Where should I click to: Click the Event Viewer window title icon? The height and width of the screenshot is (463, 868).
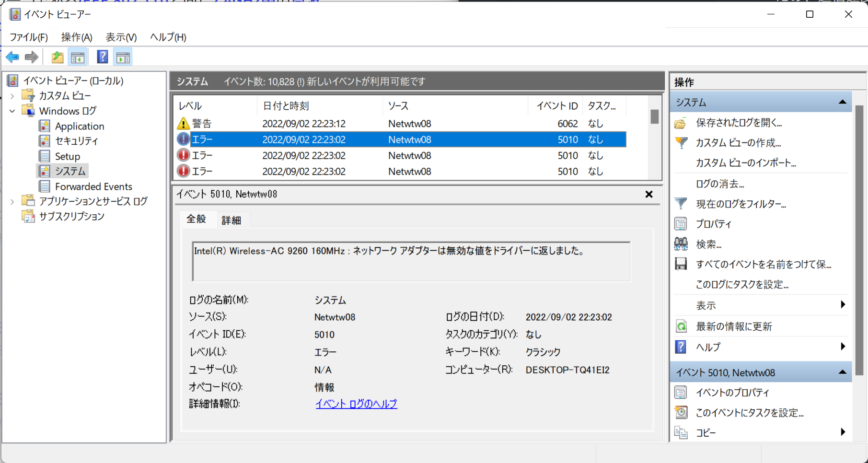[x=15, y=14]
